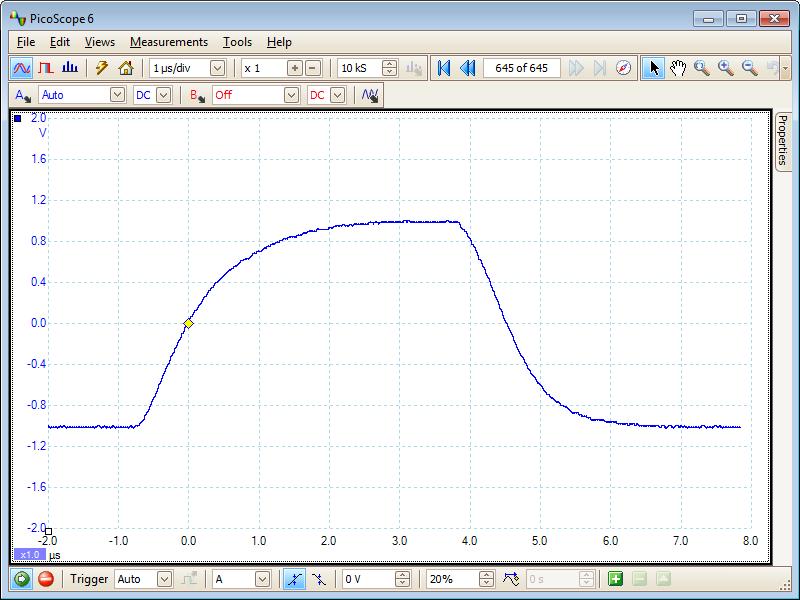
Task: Select the Zoom-in tool
Action: pyautogui.click(x=726, y=68)
